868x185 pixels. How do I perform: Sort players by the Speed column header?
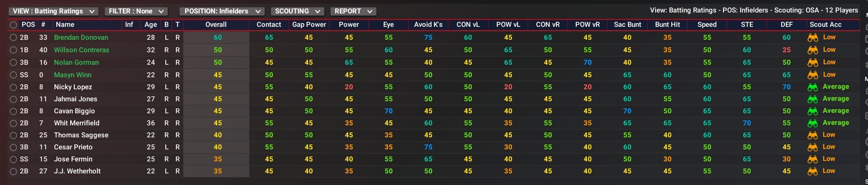707,25
